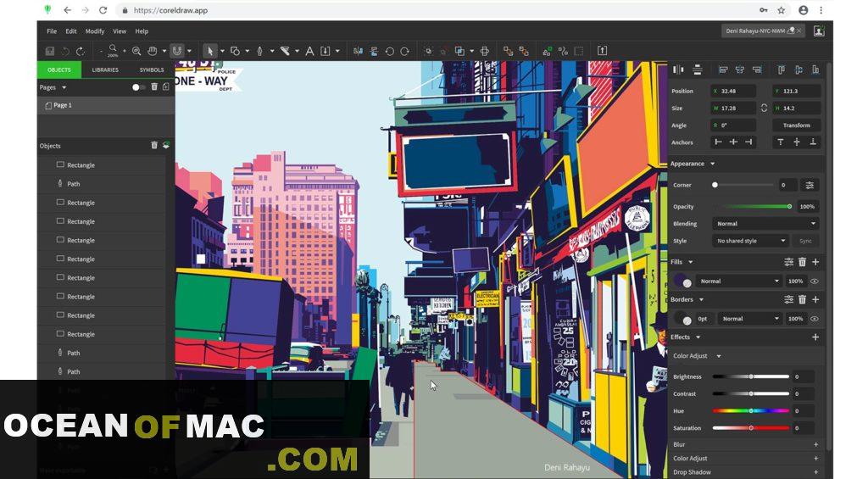Select the Text tool
The width and height of the screenshot is (868, 479).
click(x=309, y=51)
